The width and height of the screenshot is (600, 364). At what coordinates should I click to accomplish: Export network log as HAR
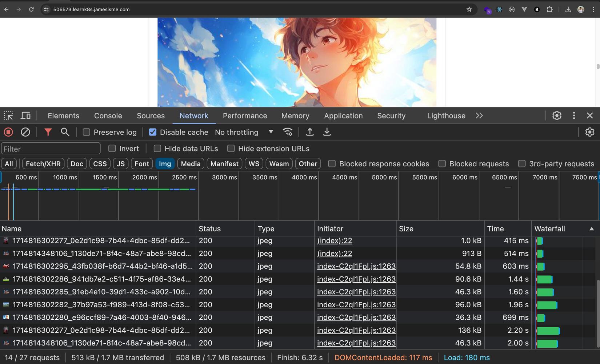(327, 132)
